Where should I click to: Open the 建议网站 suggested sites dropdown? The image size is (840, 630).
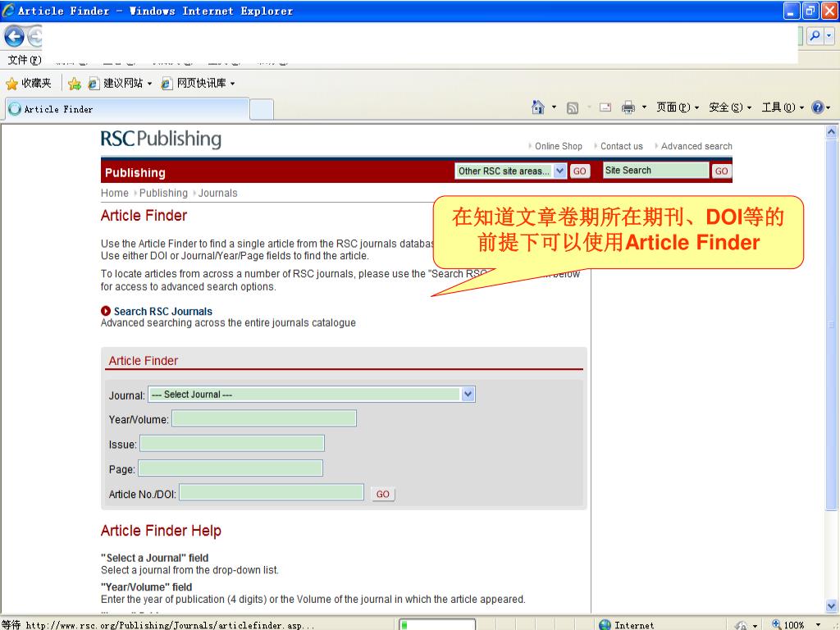pyautogui.click(x=121, y=83)
